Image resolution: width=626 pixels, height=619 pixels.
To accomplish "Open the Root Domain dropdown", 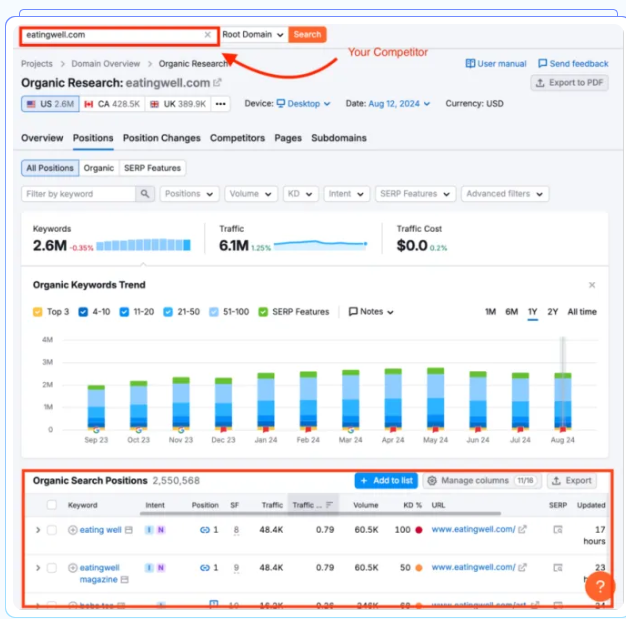I will (x=253, y=35).
